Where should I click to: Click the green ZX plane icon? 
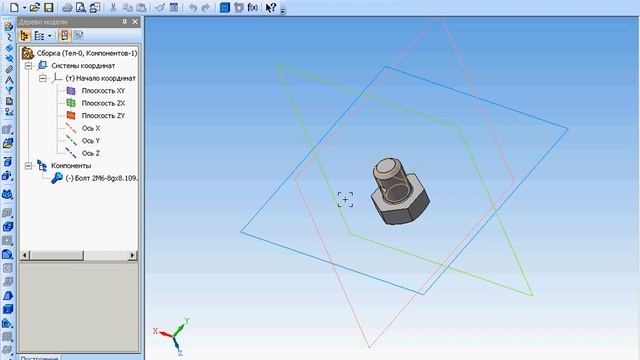[71, 103]
